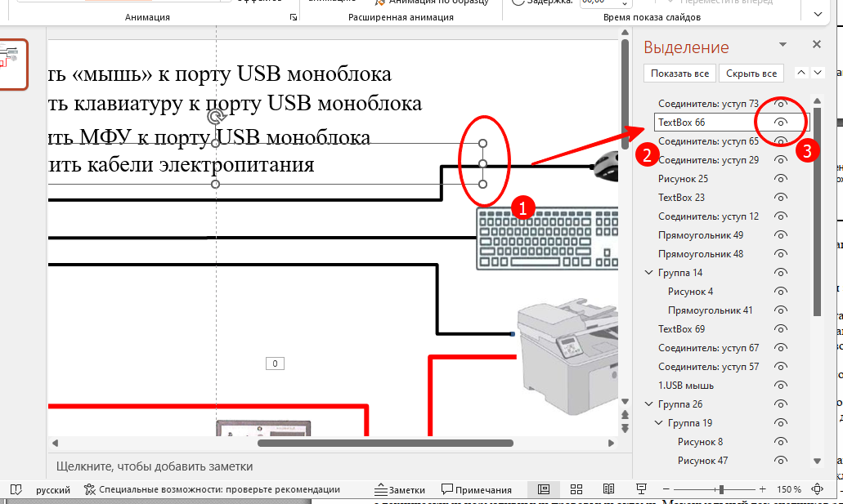Hide Группа 14 with its eye icon
The width and height of the screenshot is (843, 504).
pyautogui.click(x=780, y=272)
